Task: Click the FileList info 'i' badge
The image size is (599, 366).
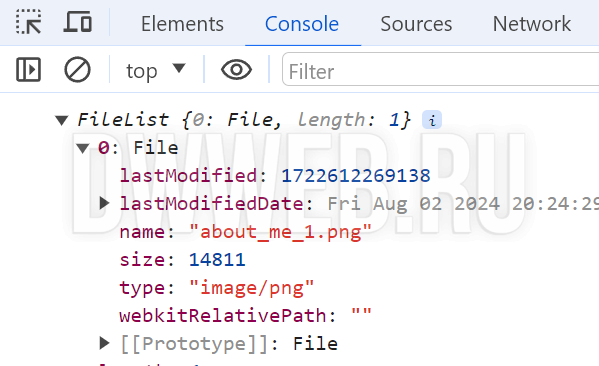Action: click(432, 120)
